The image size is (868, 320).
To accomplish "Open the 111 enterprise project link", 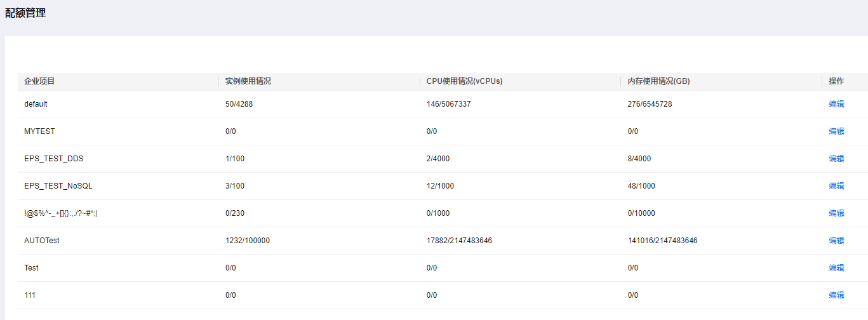I will (30, 295).
